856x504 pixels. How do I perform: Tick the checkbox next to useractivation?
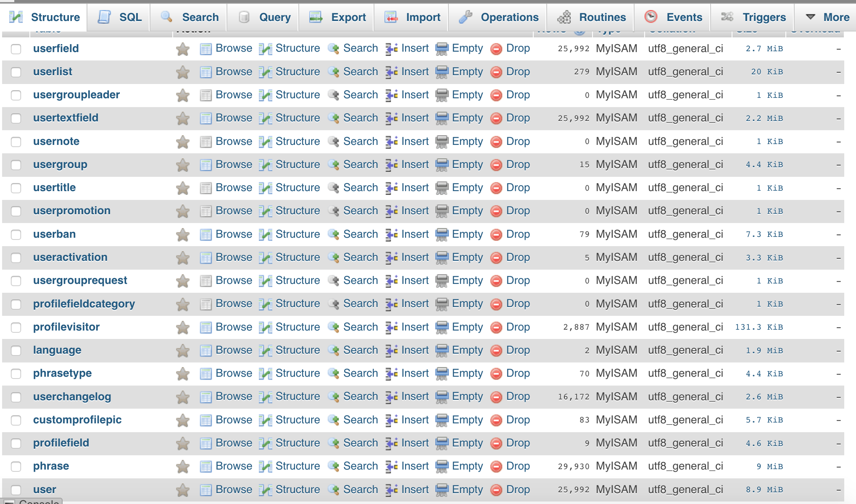coord(16,258)
